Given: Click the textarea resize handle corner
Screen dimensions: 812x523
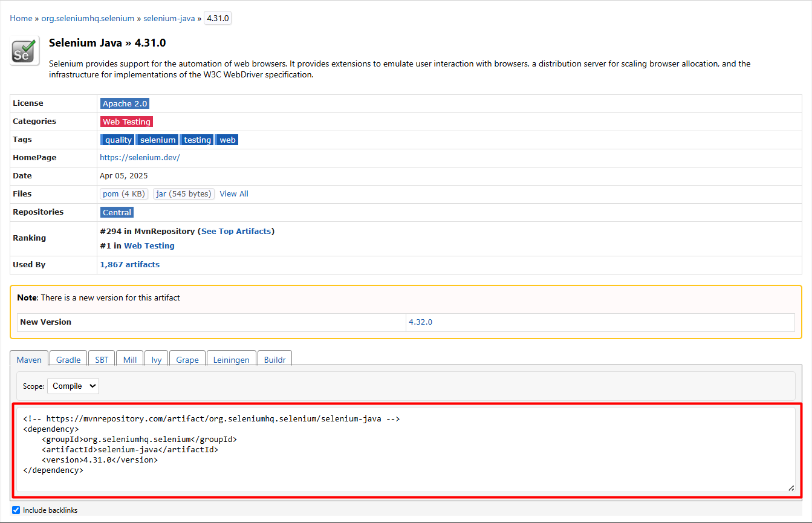Looking at the screenshot, I should [x=791, y=488].
